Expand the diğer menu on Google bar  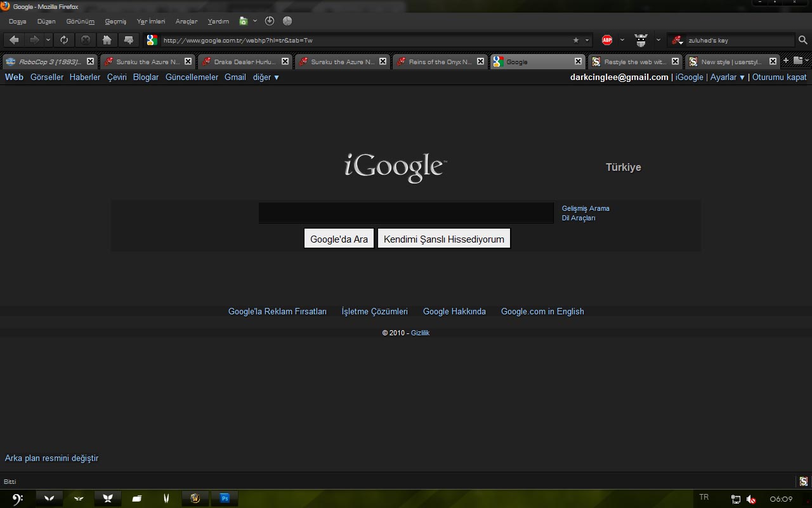[266, 77]
